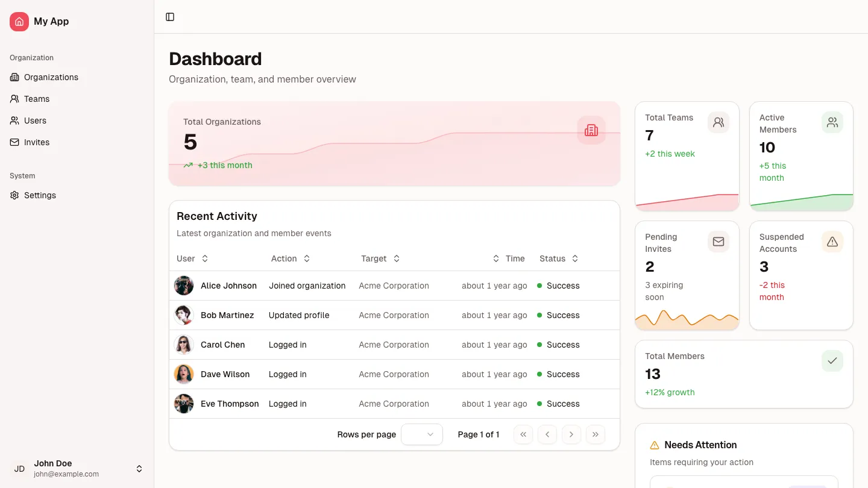Toggle sorting on the Status column
Screen dimensions: 868x488
(574, 258)
